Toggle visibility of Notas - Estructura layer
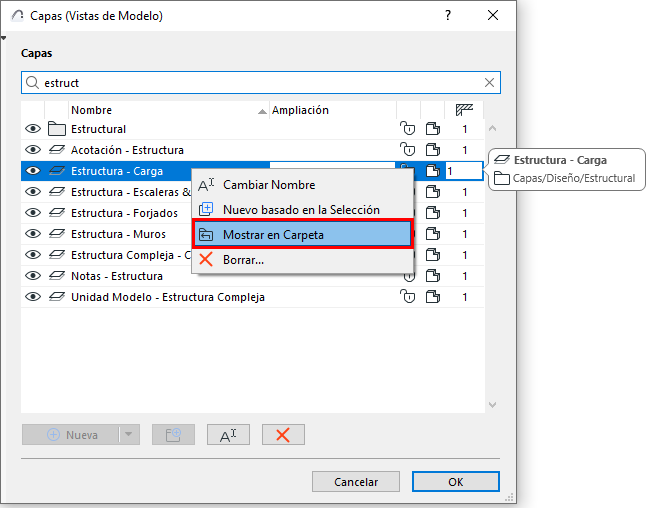 click(33, 276)
